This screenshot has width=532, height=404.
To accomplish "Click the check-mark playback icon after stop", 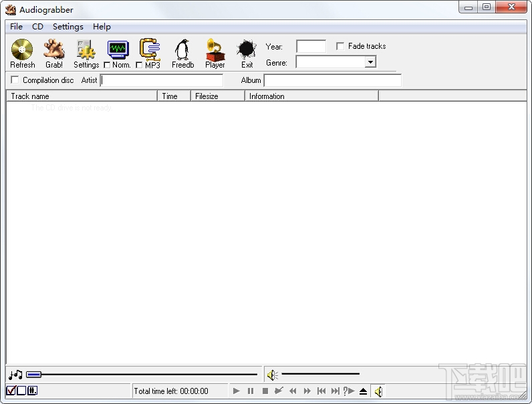I will click(279, 391).
